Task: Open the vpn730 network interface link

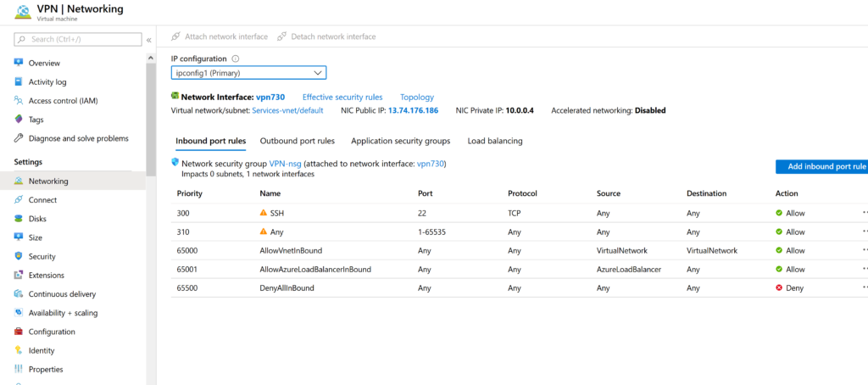Action: (x=270, y=97)
